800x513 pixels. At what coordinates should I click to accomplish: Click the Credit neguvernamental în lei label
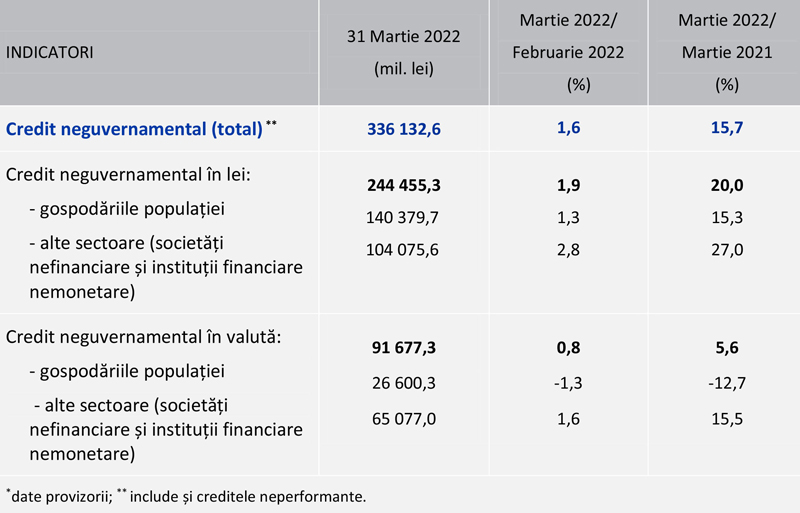coord(128,175)
